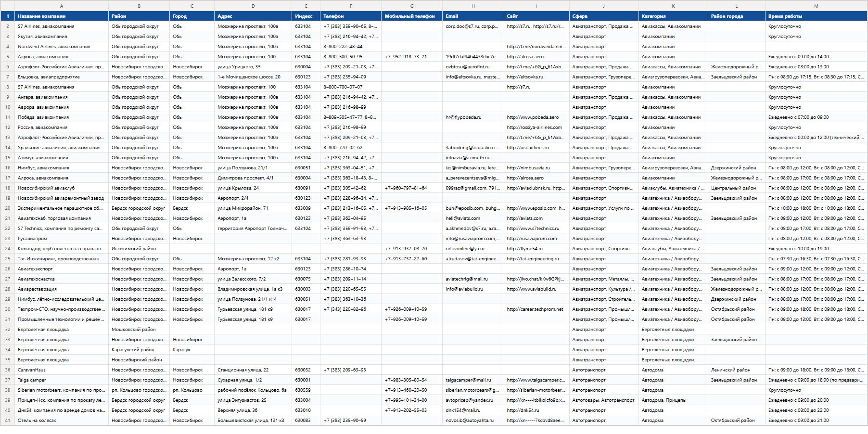Select column M header letter
This screenshot has width=868, height=434.
[x=816, y=6]
